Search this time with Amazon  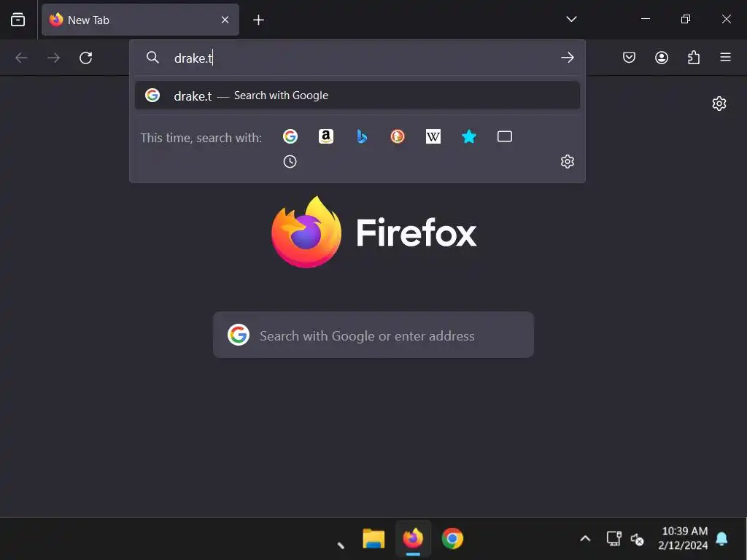pos(326,136)
